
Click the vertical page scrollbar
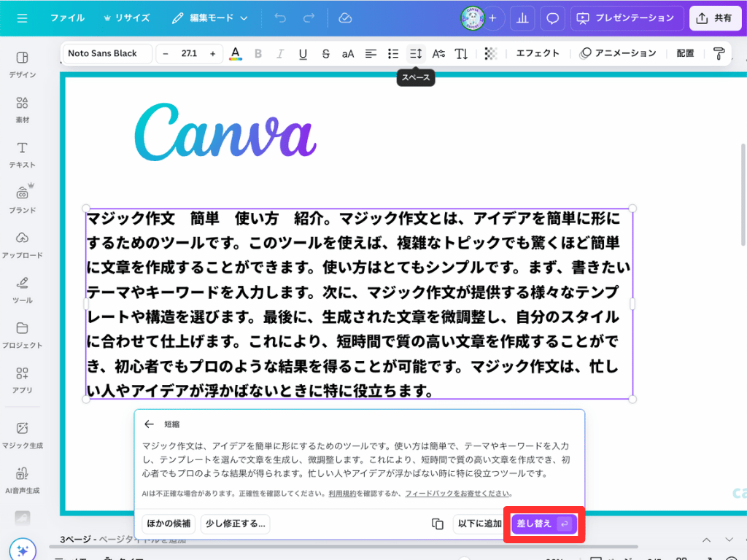743,194
